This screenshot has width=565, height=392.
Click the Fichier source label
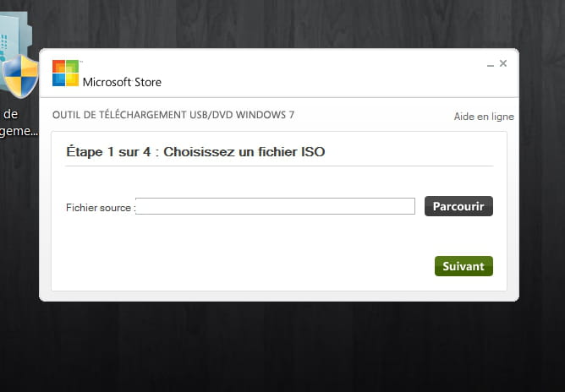[x=100, y=207]
